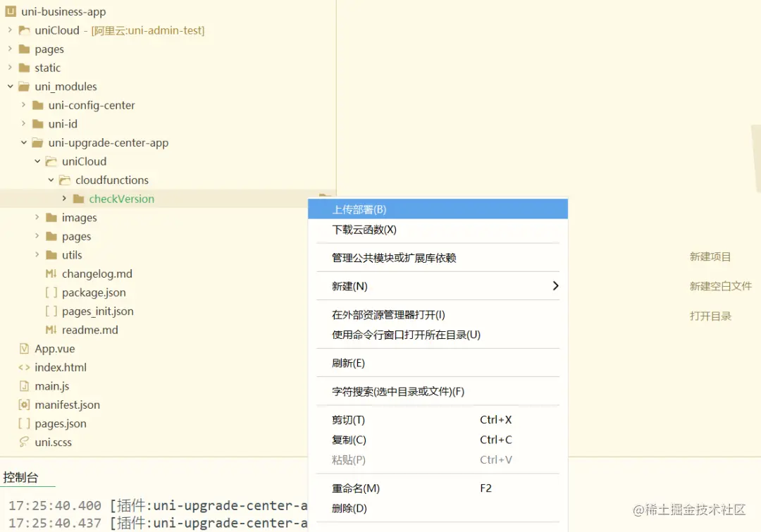Click the App.vue file icon
The height and width of the screenshot is (532, 761).
24,349
